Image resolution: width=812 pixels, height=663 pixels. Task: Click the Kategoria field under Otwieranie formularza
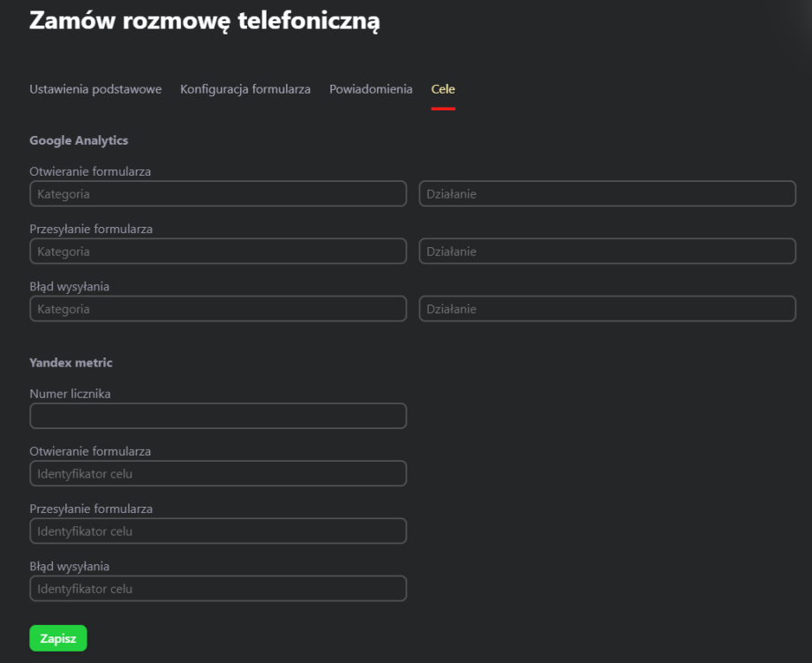point(218,193)
